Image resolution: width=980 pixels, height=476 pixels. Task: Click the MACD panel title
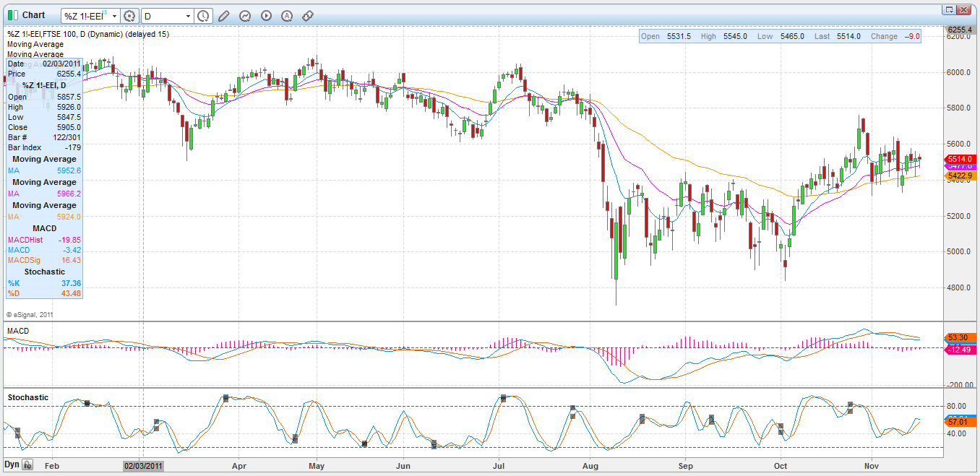[x=18, y=331]
